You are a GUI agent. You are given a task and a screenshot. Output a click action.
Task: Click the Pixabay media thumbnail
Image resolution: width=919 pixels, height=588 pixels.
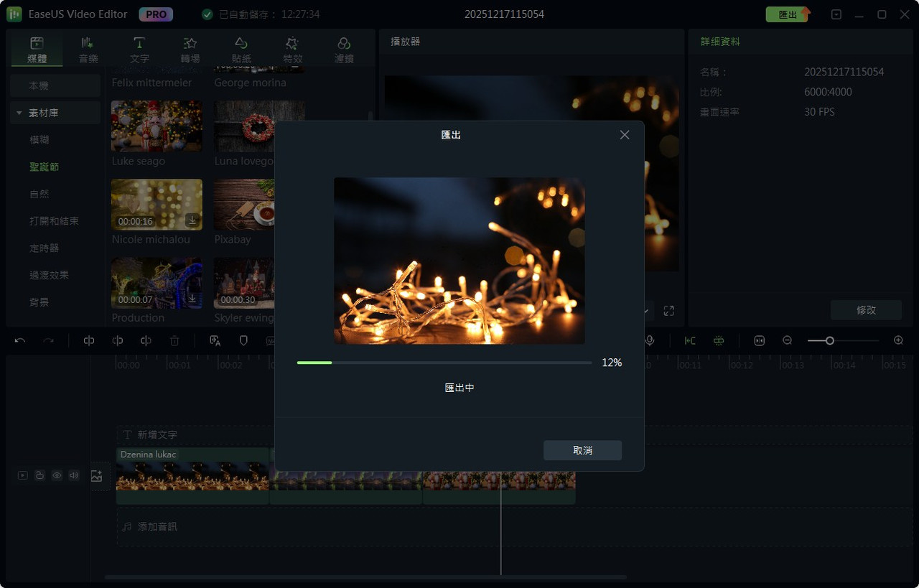244,205
